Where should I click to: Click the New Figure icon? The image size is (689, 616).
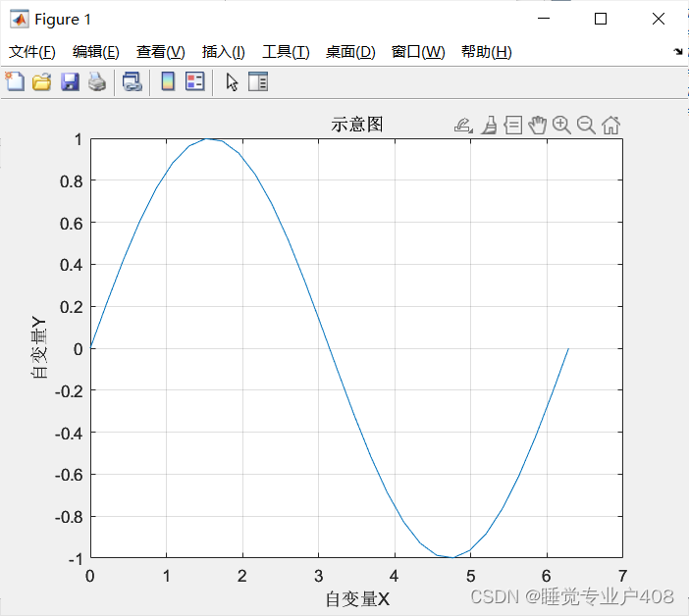[x=15, y=81]
